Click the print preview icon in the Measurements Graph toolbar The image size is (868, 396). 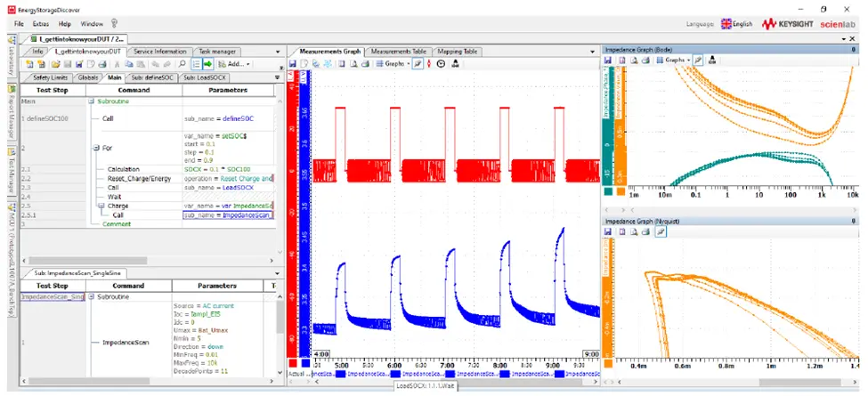(x=354, y=63)
